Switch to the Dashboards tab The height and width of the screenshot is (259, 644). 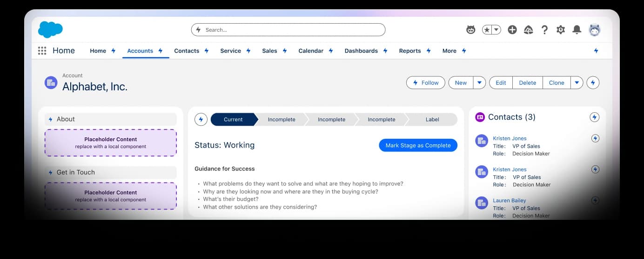(x=361, y=51)
